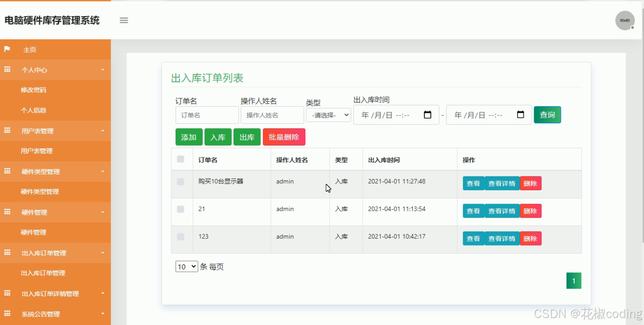Click the start 出入库时间 date field
Viewport: 644px width, 325px height.
click(x=396, y=115)
